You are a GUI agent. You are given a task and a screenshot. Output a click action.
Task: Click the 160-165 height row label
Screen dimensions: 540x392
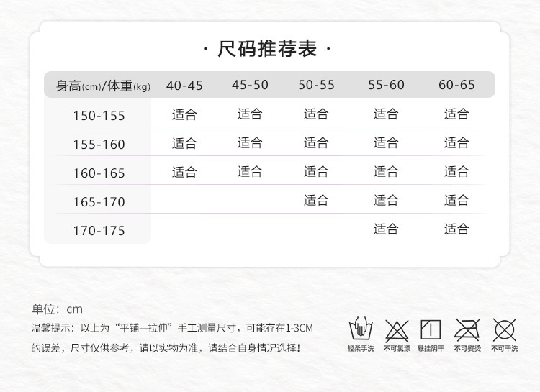(x=99, y=173)
